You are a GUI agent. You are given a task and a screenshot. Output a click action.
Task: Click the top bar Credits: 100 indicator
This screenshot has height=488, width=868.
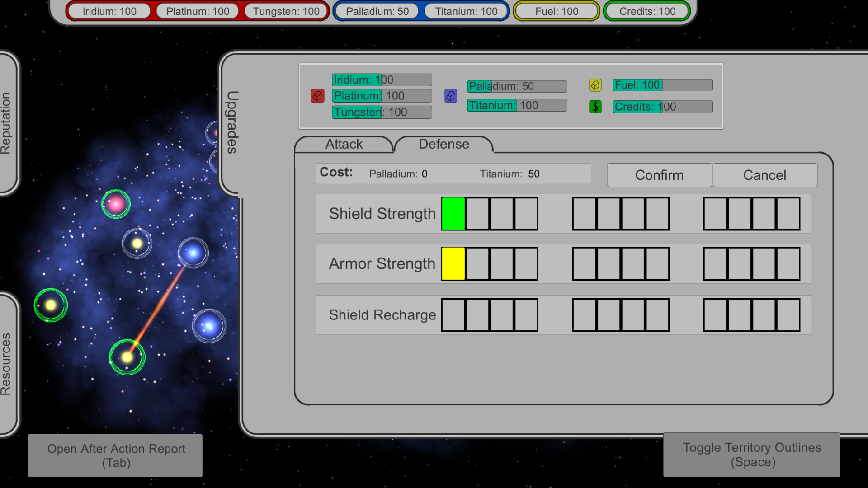[x=647, y=11]
